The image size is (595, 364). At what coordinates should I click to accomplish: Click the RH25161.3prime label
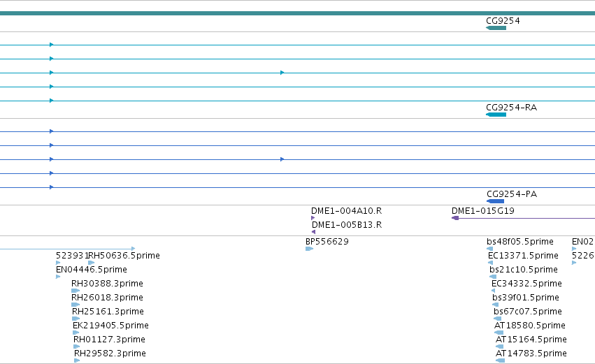108,312
